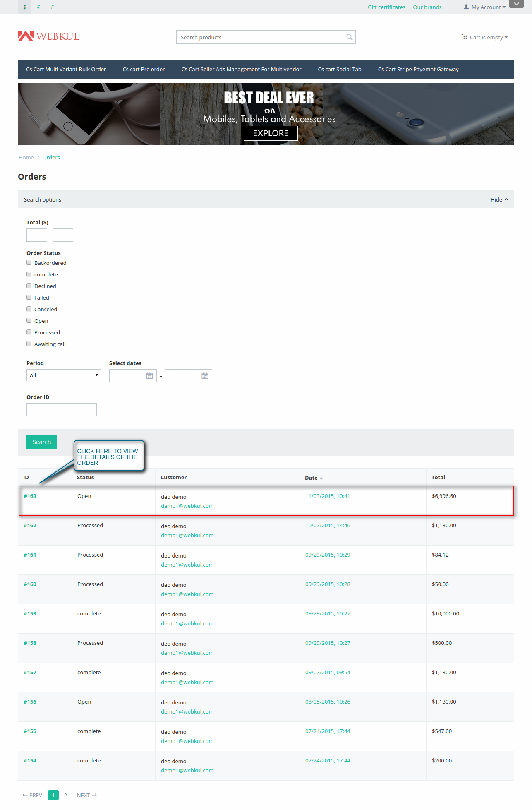532x810 pixels.
Task: Open Cs cart Pre order menu item
Action: click(x=144, y=70)
